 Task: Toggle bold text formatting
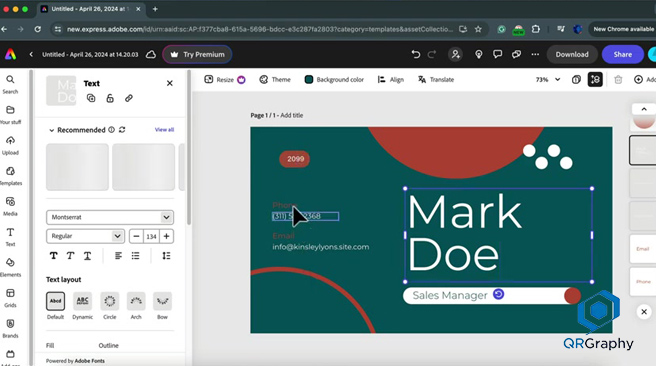pos(54,256)
